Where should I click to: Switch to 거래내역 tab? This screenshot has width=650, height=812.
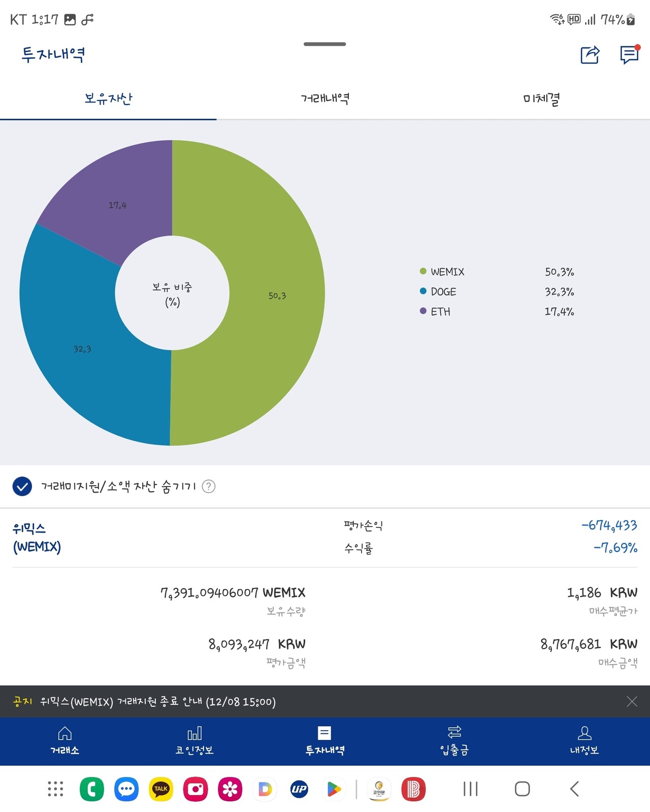click(325, 99)
